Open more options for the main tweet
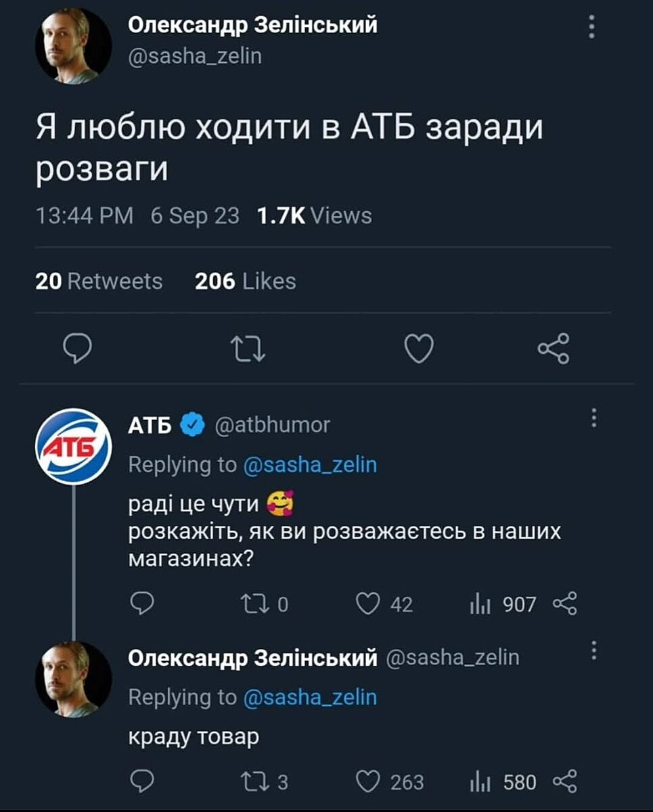Screen dimensions: 653x812 coord(592,28)
